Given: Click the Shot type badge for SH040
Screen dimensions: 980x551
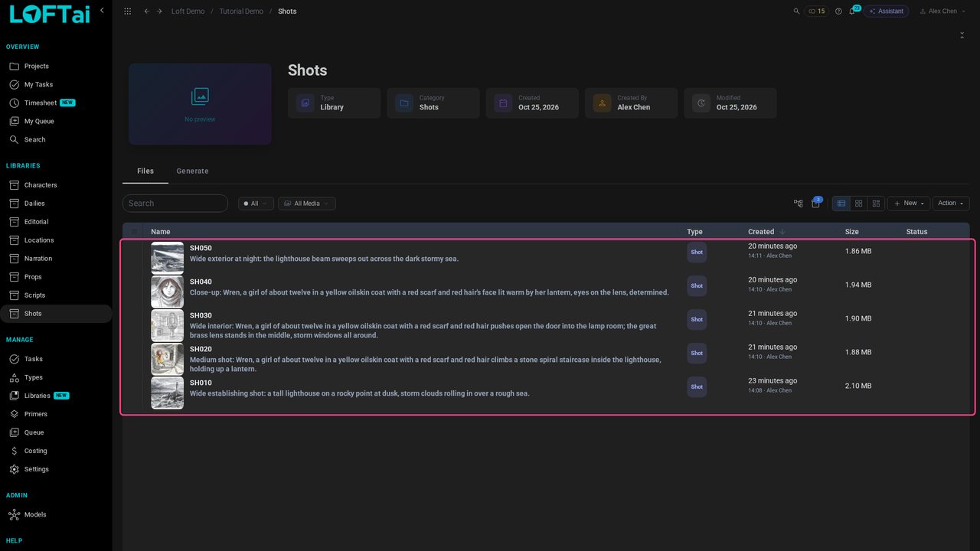Looking at the screenshot, I should pyautogui.click(x=697, y=286).
